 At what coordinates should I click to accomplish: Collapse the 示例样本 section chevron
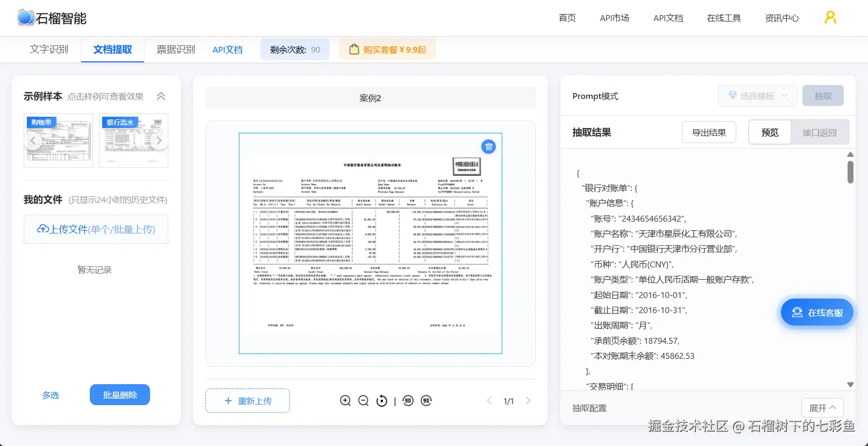[161, 96]
